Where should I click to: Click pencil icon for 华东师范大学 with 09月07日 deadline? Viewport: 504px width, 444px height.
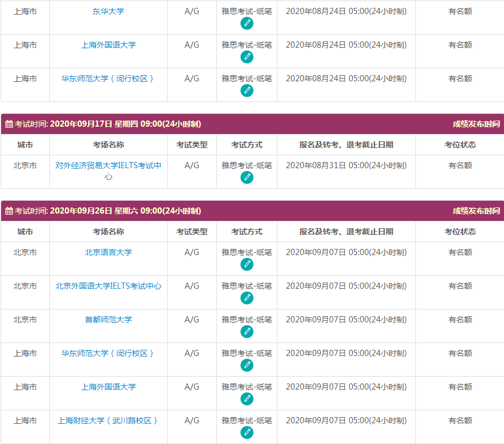tap(247, 366)
